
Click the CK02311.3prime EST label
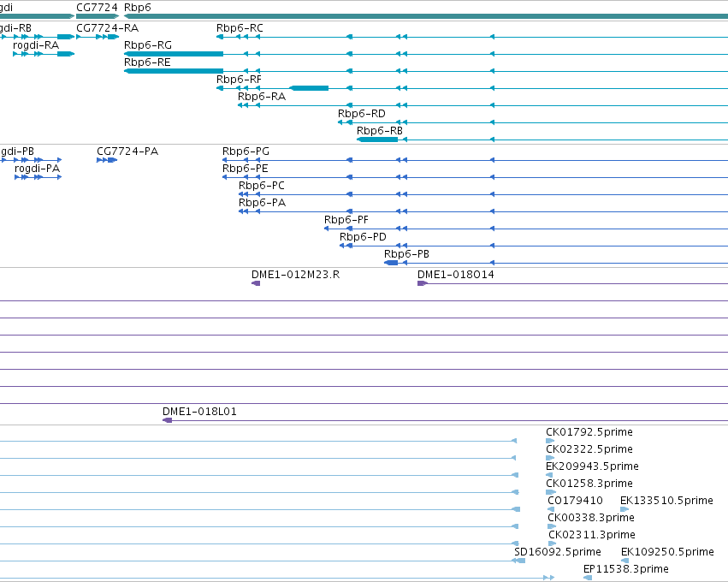point(591,535)
